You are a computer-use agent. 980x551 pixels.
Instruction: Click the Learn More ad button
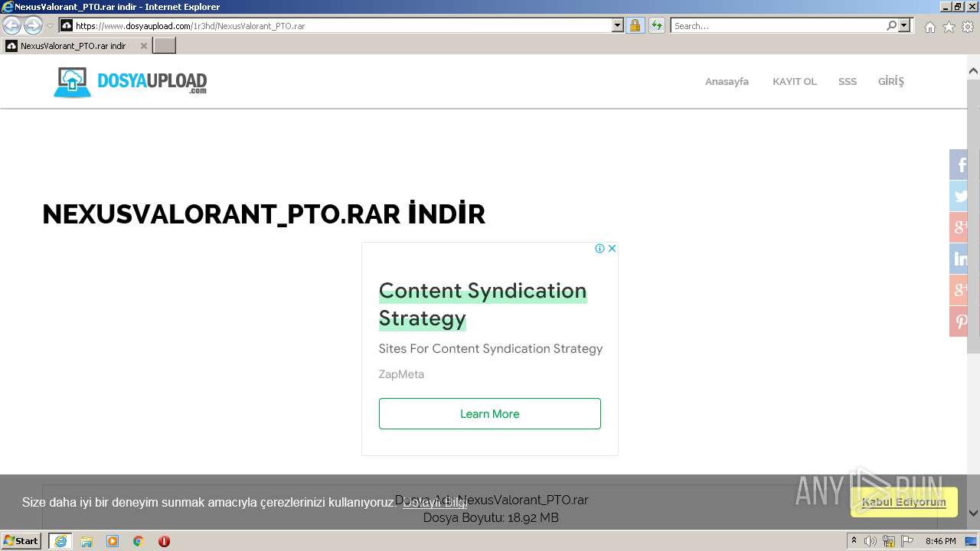coord(490,413)
